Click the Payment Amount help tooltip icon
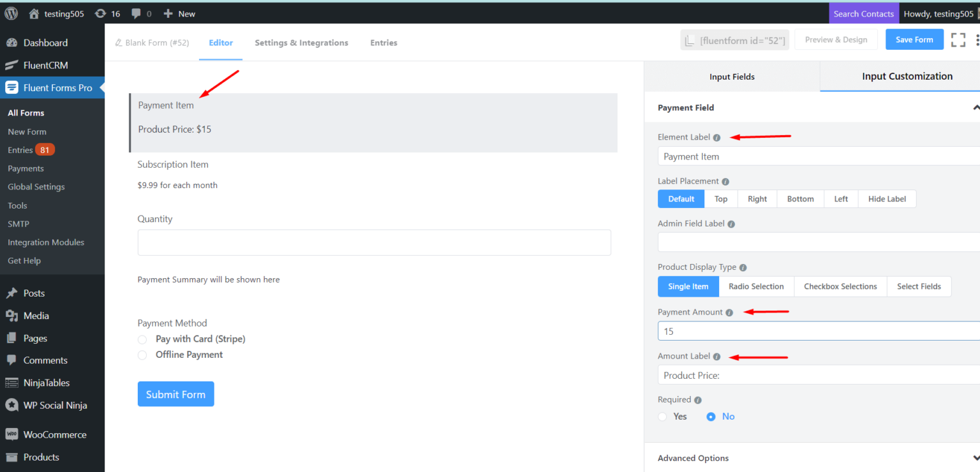Screen dimensions: 980x472 coord(729,312)
